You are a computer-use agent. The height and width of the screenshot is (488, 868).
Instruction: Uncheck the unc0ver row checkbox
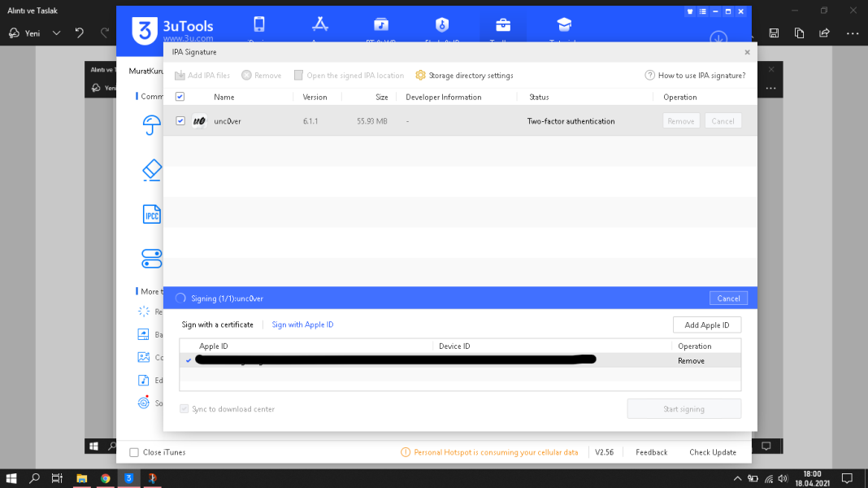pyautogui.click(x=180, y=121)
